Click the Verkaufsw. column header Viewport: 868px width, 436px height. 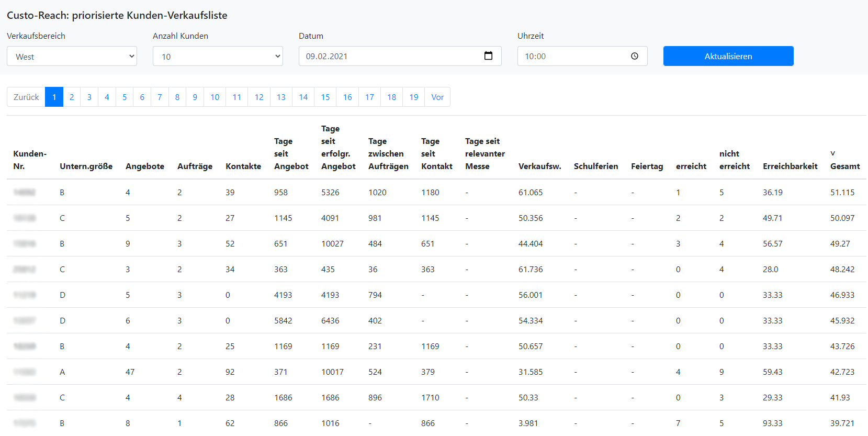point(539,166)
